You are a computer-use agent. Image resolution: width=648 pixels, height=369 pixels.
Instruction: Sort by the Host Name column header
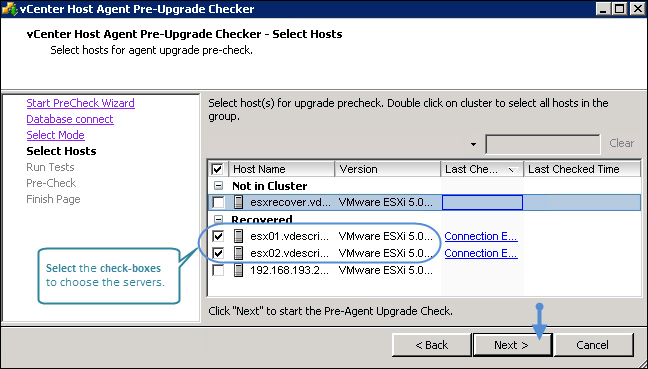281,169
